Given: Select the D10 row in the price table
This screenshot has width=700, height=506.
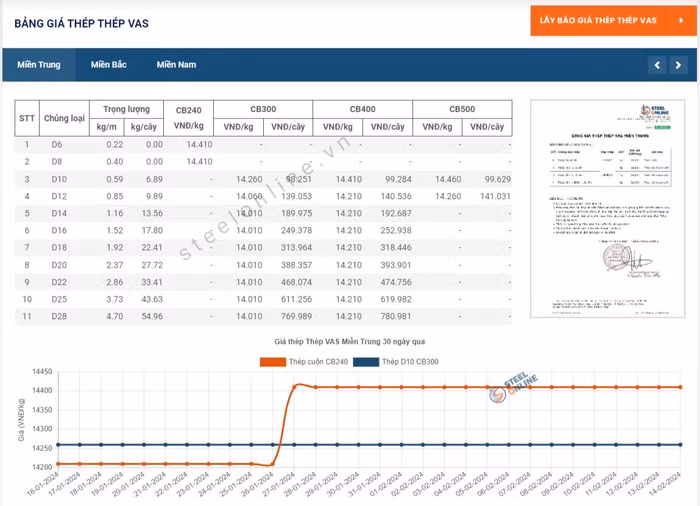Looking at the screenshot, I should click(57, 179).
